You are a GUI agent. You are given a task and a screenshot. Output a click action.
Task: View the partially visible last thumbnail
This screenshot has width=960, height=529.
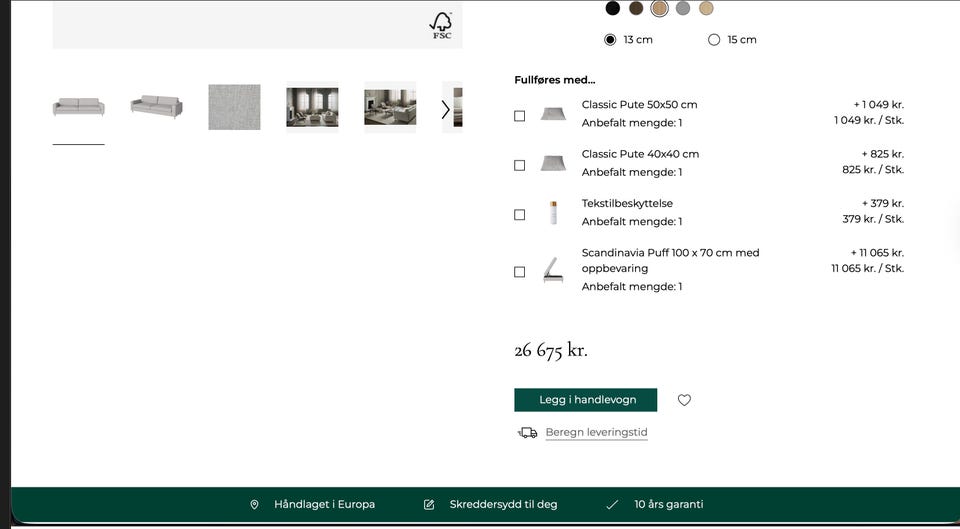click(457, 107)
